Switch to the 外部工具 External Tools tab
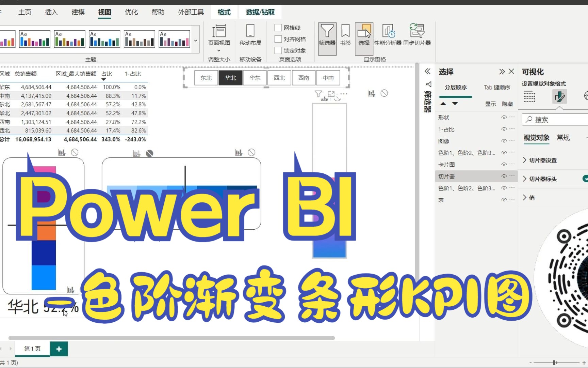The width and height of the screenshot is (588, 368). pos(191,12)
